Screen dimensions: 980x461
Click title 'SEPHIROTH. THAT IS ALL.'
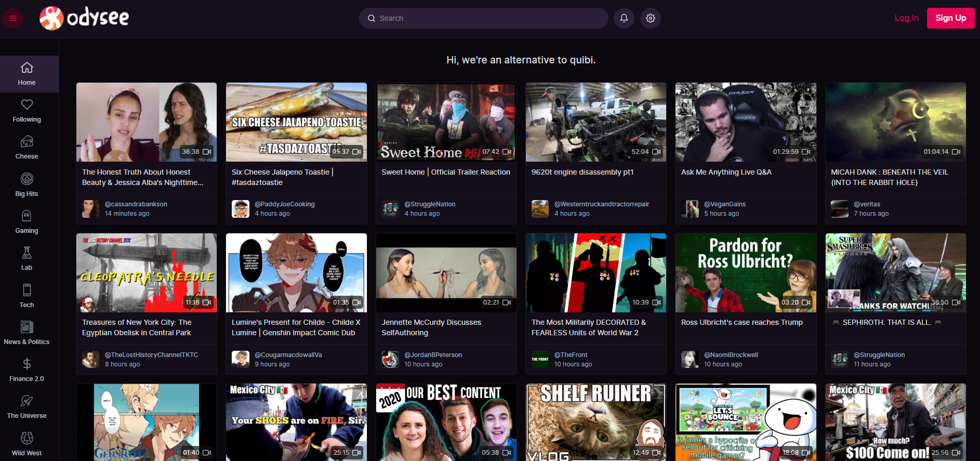tap(886, 322)
